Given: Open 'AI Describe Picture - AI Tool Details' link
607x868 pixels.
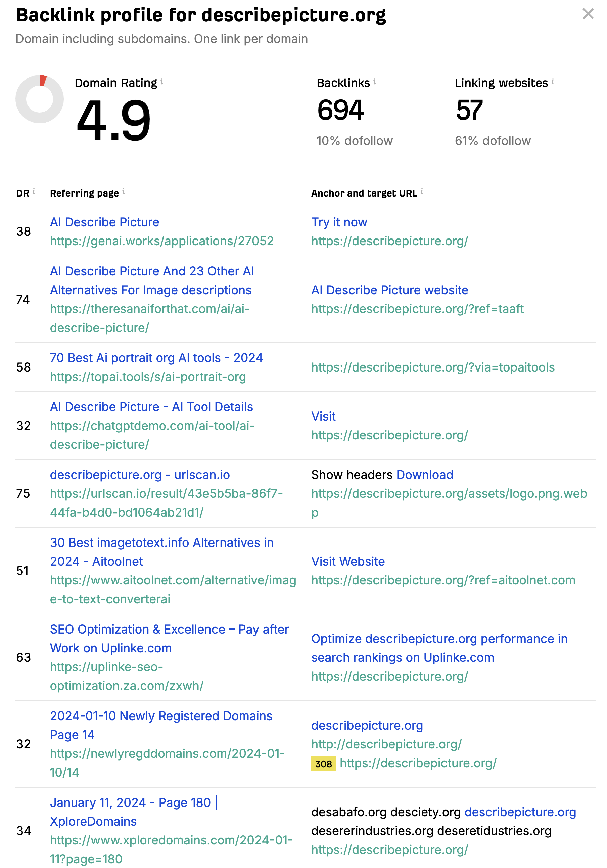Looking at the screenshot, I should tap(151, 407).
